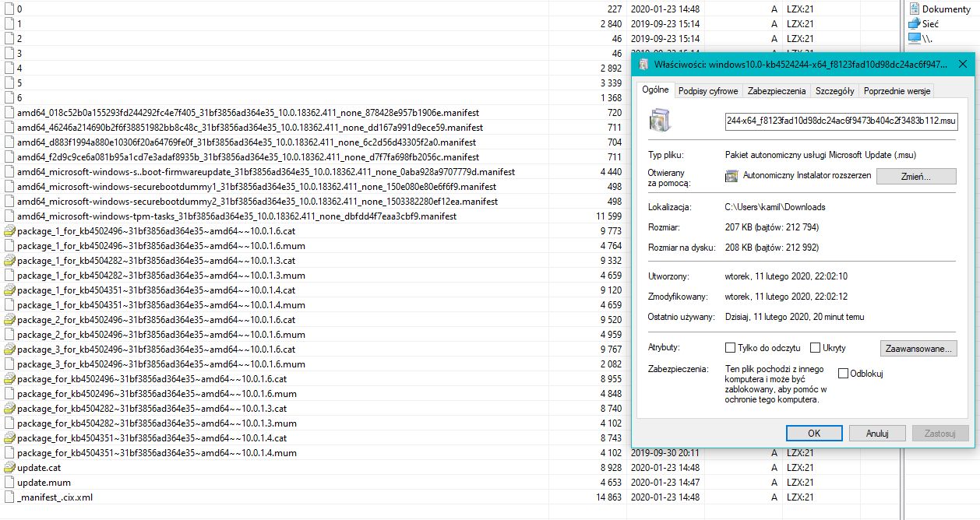
Task: Open the Zabezpieczenia tab
Action: click(x=777, y=91)
